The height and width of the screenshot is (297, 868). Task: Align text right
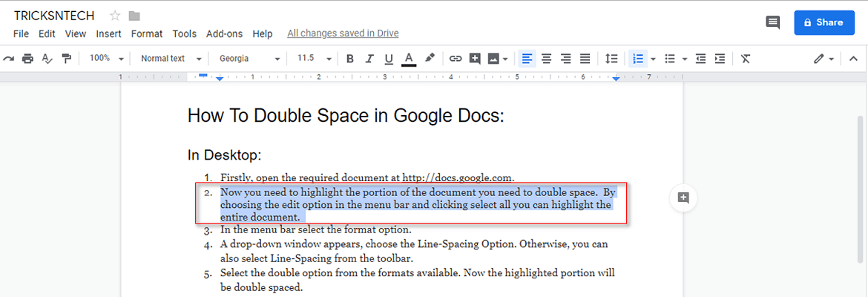click(566, 58)
